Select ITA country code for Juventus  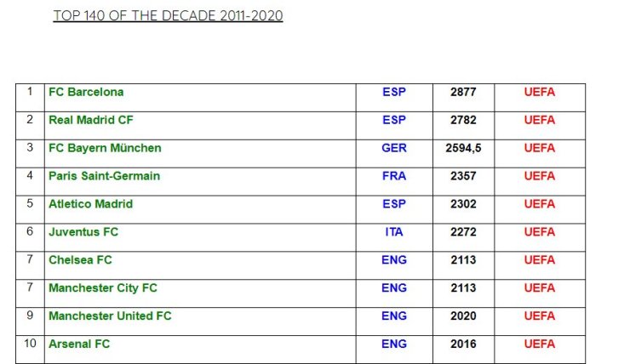394,232
